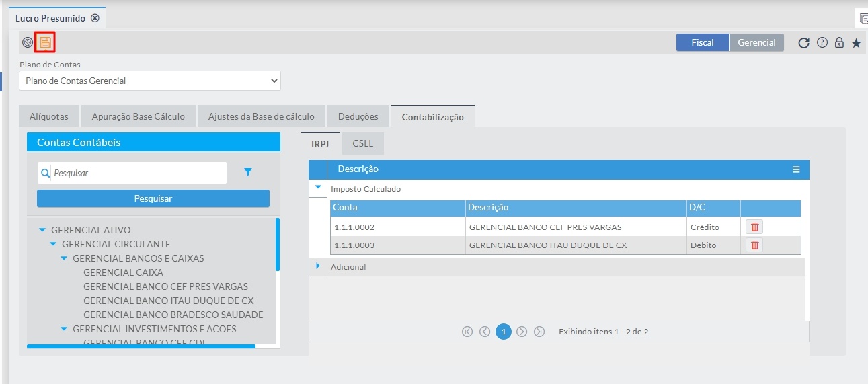Delete the 1.1.1.0003 account row
Image resolution: width=868 pixels, height=384 pixels.
pos(754,245)
